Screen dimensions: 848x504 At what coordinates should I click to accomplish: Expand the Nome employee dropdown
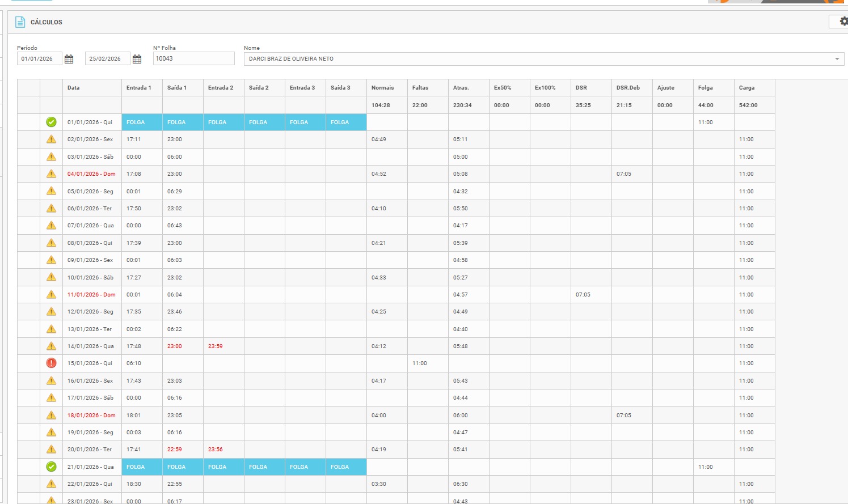coord(837,59)
